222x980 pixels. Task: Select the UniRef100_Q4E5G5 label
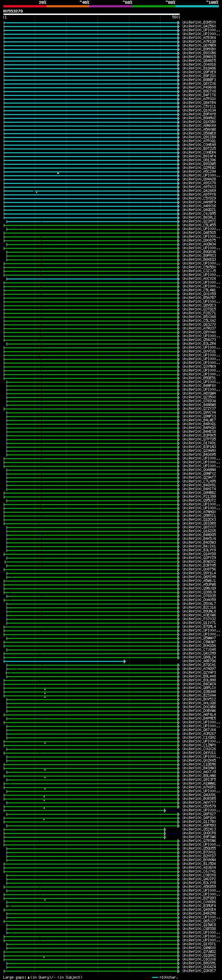point(199,233)
